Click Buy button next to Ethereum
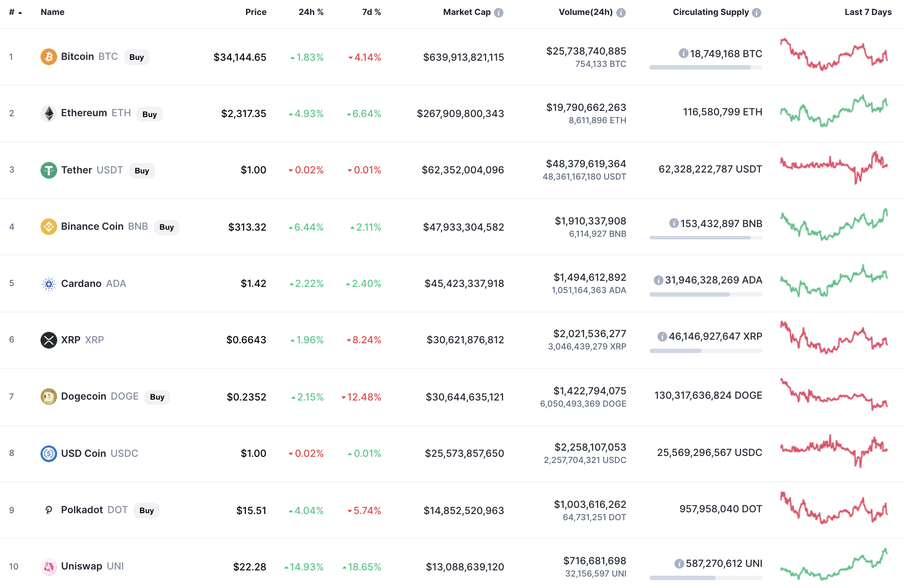Screen dimensions: 904x588 [x=150, y=114]
